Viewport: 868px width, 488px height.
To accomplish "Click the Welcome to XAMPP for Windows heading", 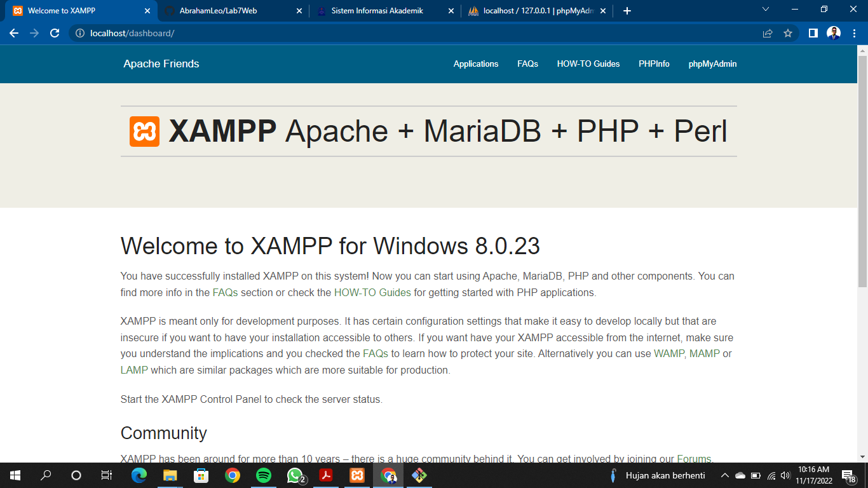I will pyautogui.click(x=330, y=246).
